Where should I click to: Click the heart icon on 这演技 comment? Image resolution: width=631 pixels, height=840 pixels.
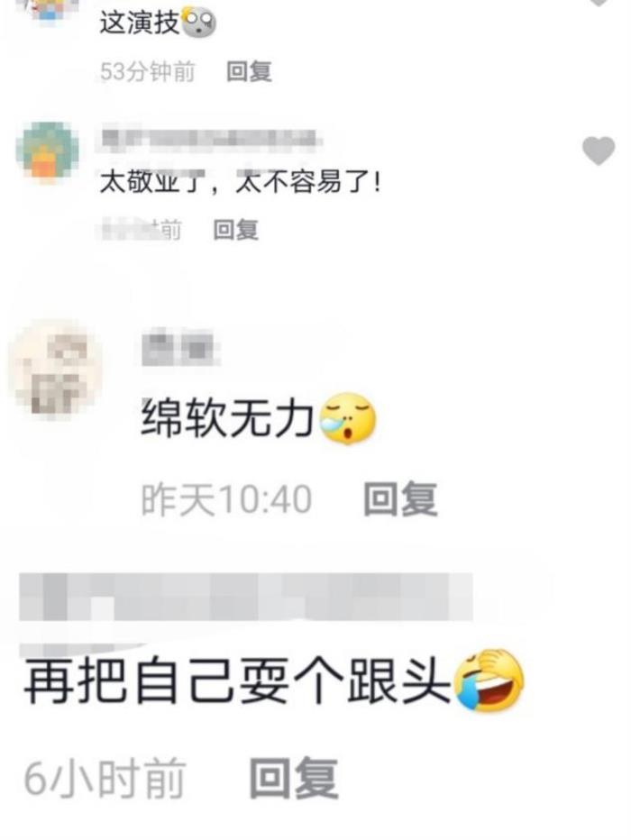599,2
